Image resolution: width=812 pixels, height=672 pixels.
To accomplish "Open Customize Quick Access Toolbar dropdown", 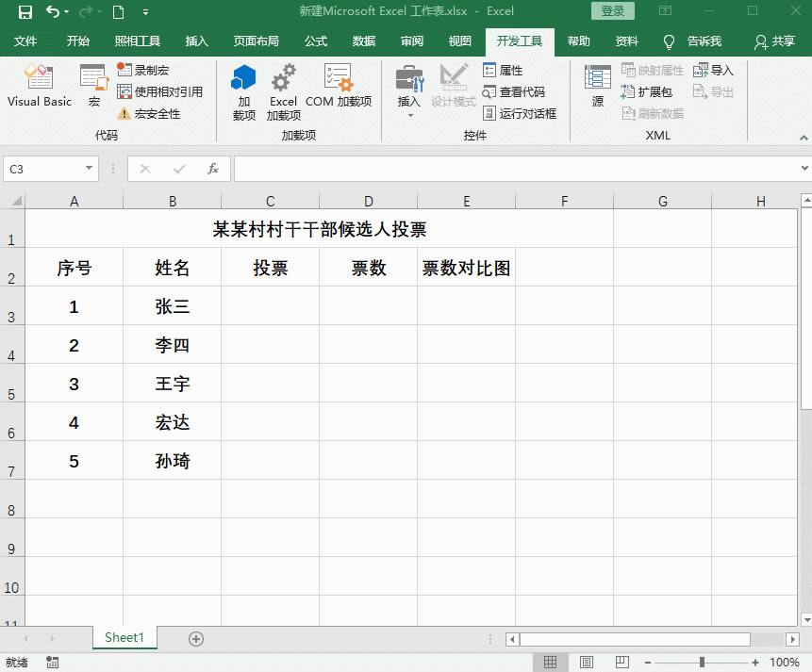I will [144, 12].
